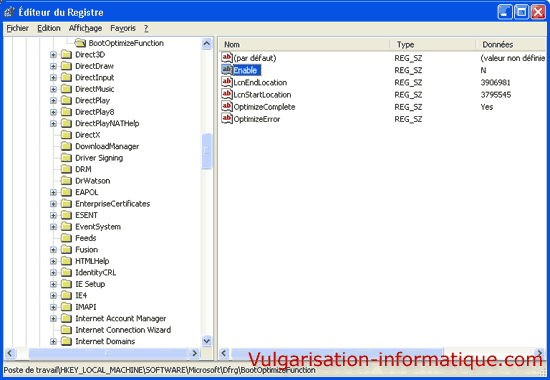Image resolution: width=550 pixels, height=380 pixels.
Task: Expand the EventSystem key
Action: (53, 227)
